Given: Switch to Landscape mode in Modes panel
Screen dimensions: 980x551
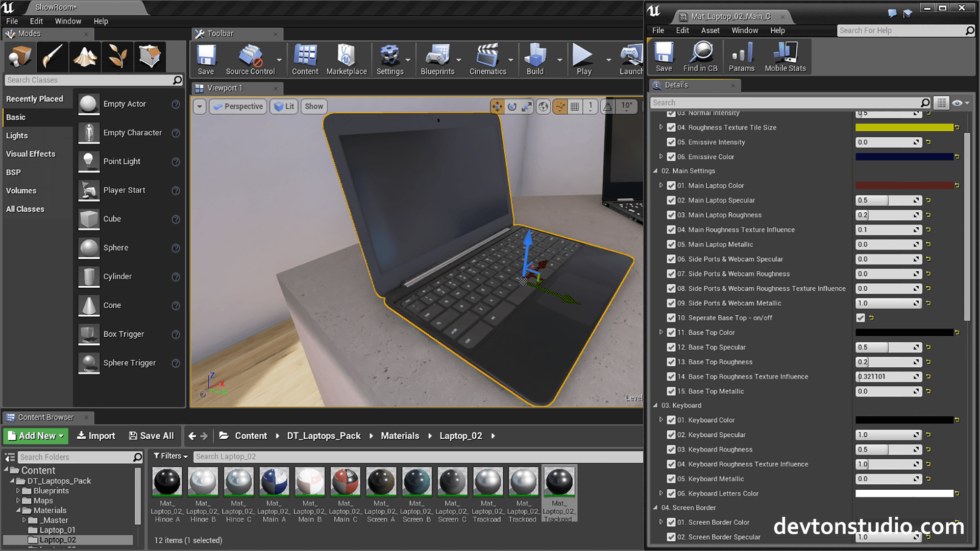Looking at the screenshot, I should 85,56.
